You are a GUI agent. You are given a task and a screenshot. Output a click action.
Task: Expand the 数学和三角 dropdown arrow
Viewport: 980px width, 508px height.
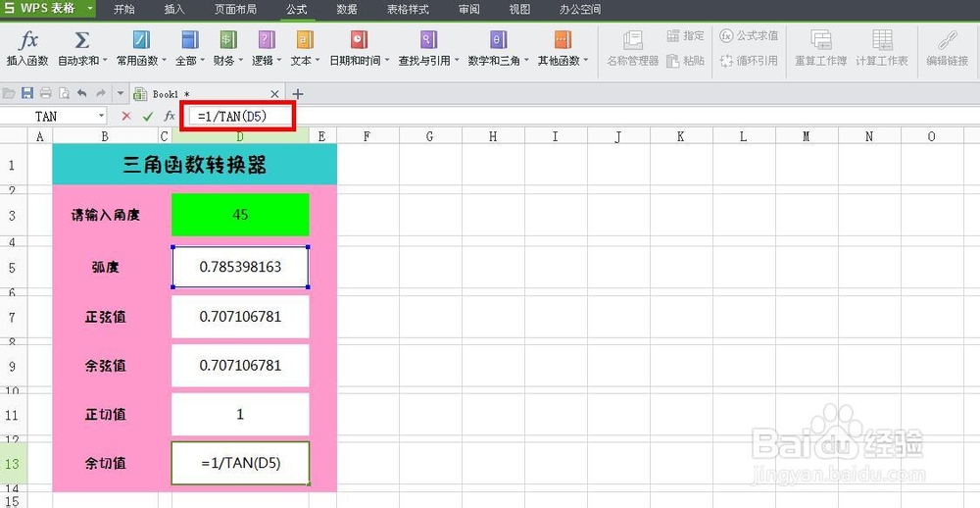tap(526, 62)
